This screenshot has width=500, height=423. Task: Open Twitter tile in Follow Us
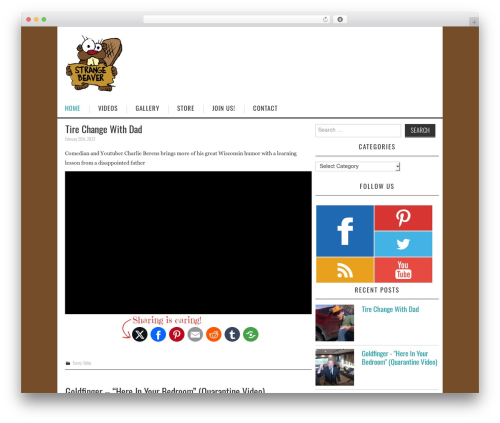tap(403, 244)
